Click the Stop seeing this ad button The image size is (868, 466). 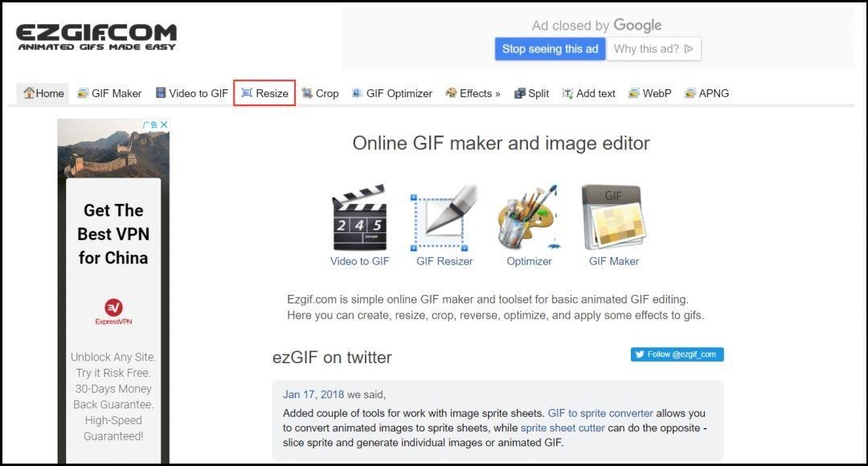(550, 49)
